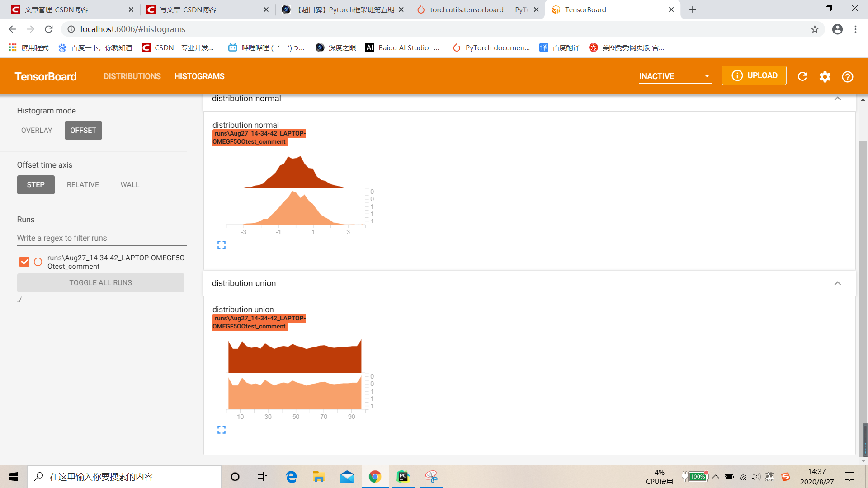Expand distribution normal histogram fullscreen
Screen dimensions: 868x488
coord(221,244)
